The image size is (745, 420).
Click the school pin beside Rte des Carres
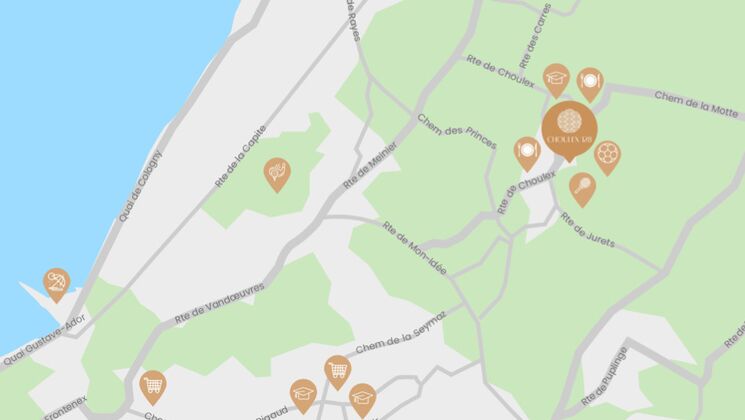point(556,81)
